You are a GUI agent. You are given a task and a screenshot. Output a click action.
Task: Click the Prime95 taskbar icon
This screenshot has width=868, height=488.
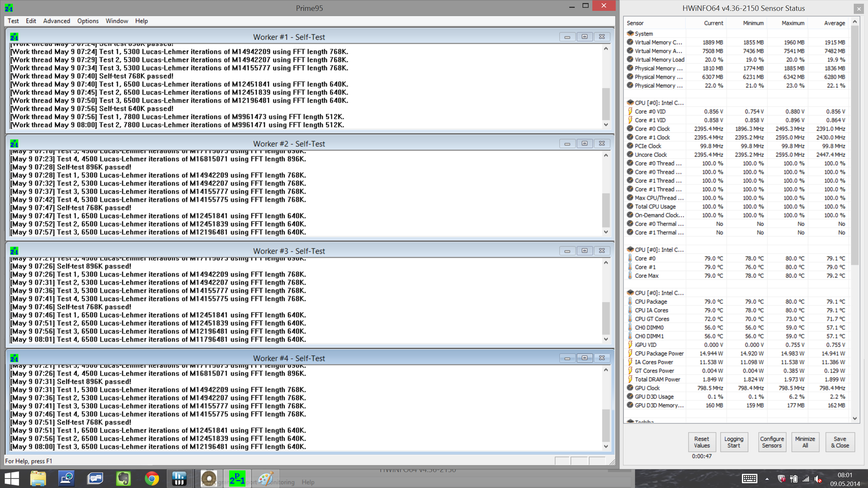pyautogui.click(x=237, y=479)
